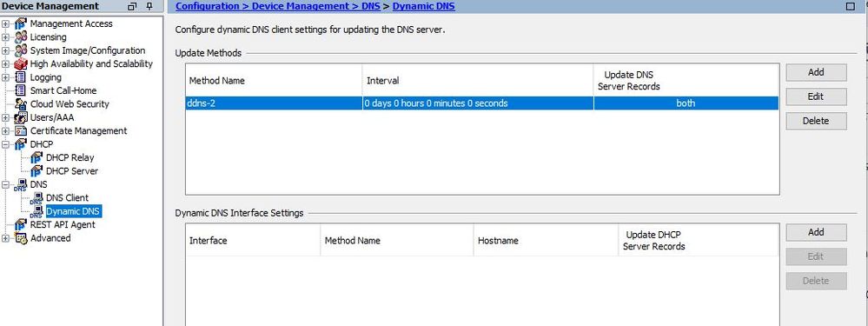
Task: Add a new update method
Action: [x=816, y=72]
